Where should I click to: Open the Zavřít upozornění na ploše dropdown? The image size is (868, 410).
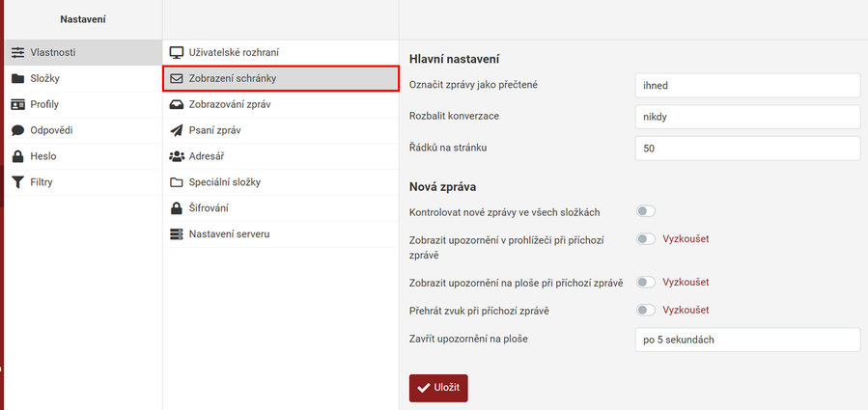tap(746, 340)
